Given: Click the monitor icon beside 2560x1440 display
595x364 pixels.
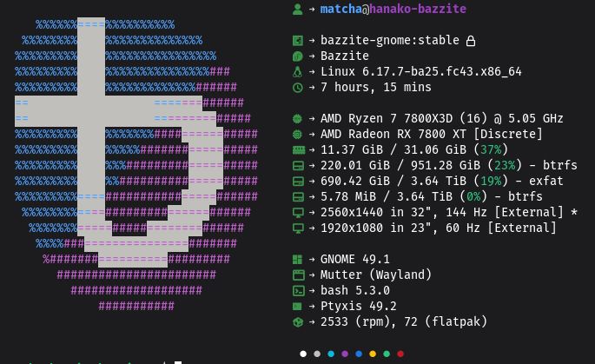Looking at the screenshot, I should point(298,213).
